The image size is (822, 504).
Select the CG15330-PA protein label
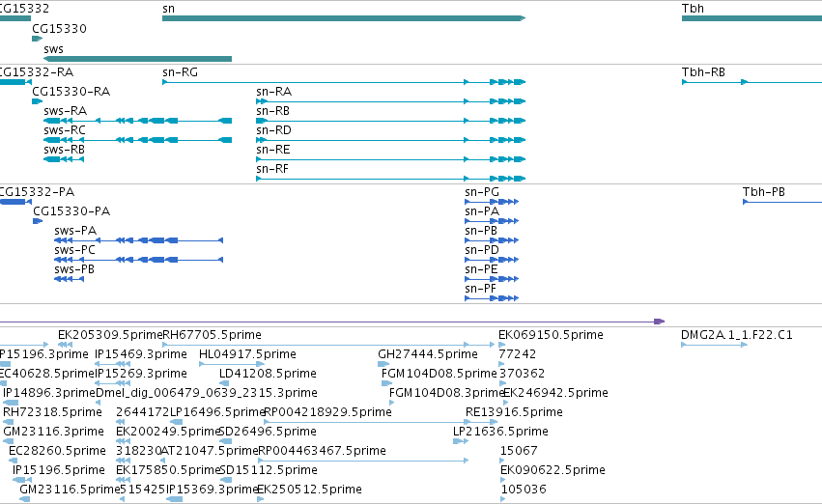[x=71, y=211]
